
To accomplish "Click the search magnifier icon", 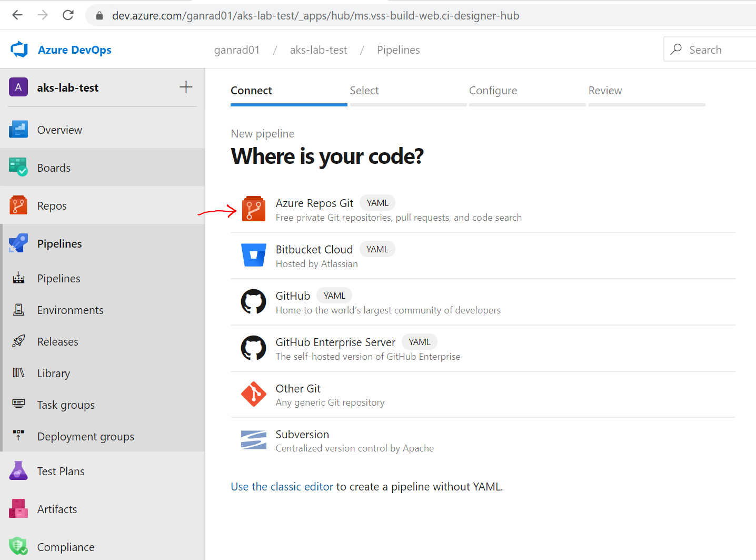I will pos(677,49).
